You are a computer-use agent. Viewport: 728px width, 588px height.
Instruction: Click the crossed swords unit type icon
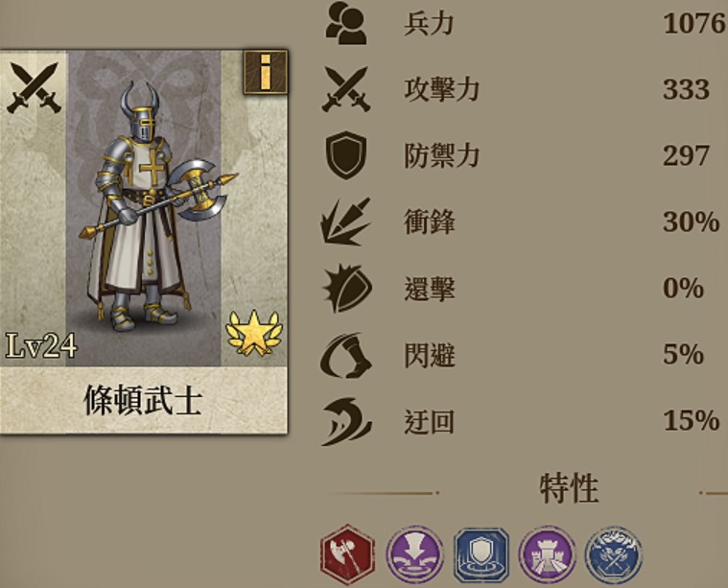(34, 87)
